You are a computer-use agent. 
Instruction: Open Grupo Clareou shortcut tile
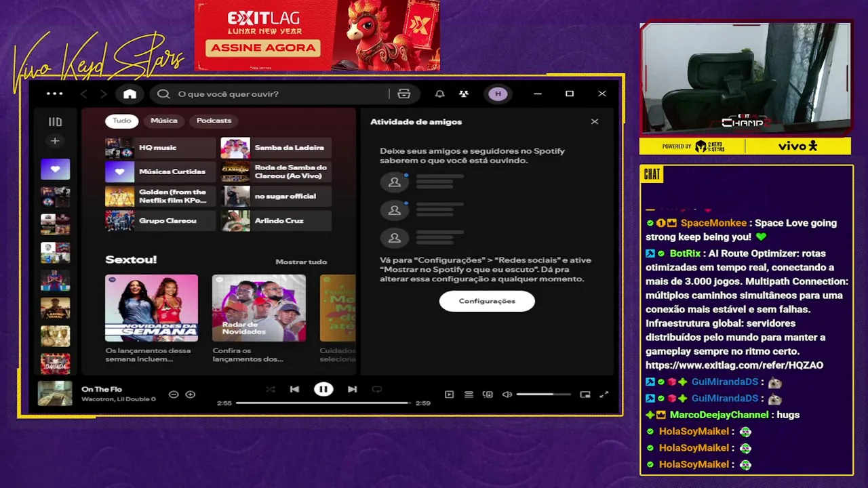click(x=160, y=221)
